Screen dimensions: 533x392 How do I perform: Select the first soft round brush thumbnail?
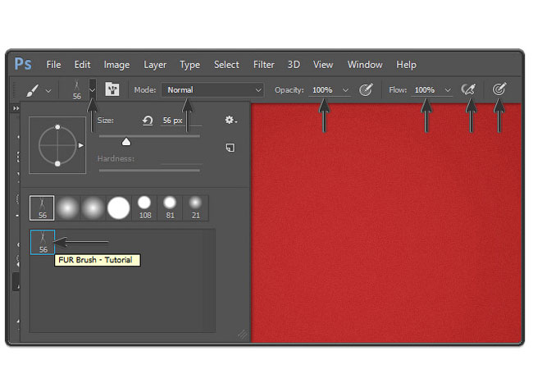(x=67, y=207)
